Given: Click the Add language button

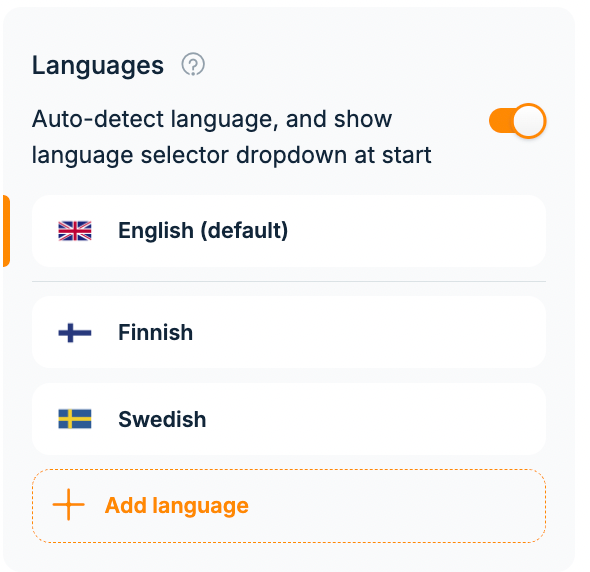Looking at the screenshot, I should 289,506.
